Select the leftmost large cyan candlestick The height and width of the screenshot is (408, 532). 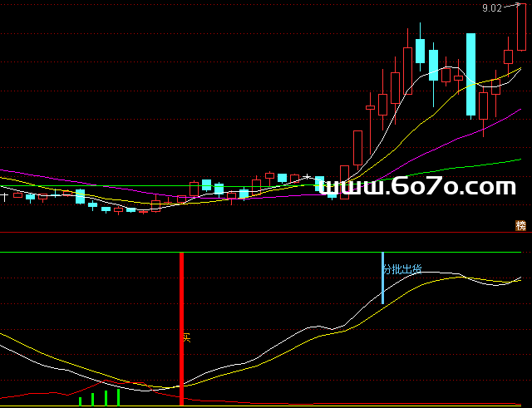80,196
